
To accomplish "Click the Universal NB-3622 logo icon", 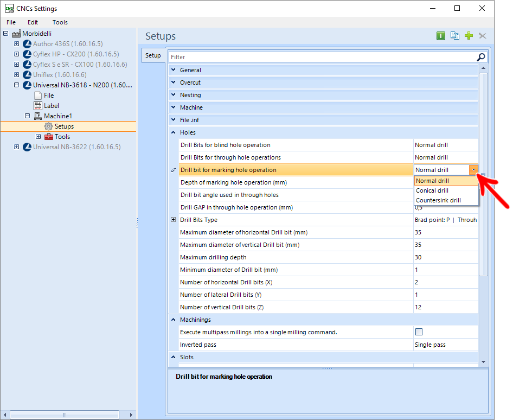I will 27,147.
